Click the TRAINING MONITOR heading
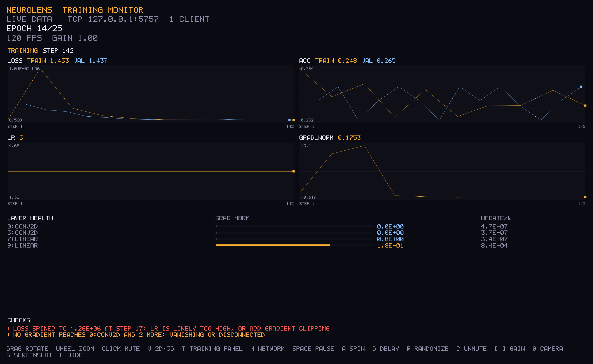 click(103, 10)
